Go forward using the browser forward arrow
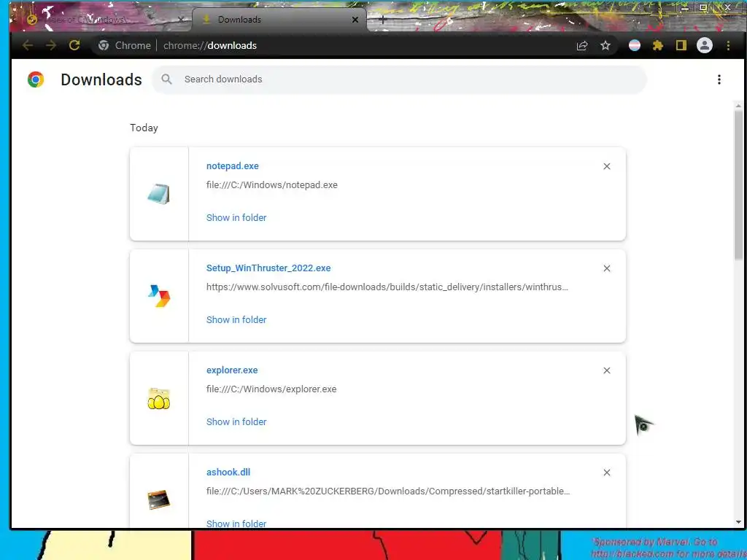This screenshot has width=747, height=560. tap(50, 46)
